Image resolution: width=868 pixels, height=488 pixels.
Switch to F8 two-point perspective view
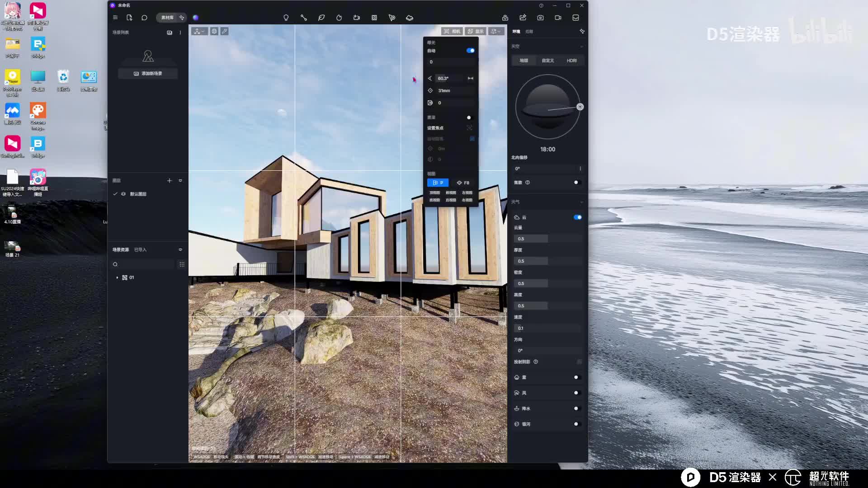pos(463,183)
